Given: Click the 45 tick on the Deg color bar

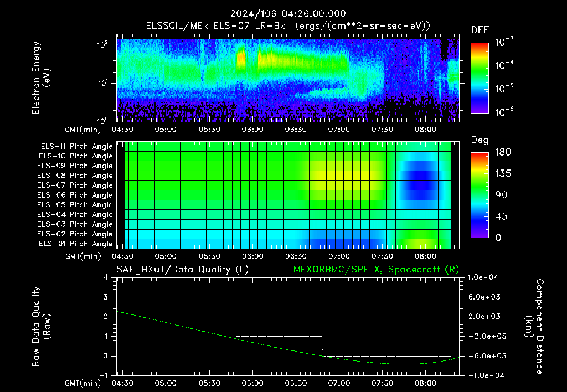Looking at the screenshot, I should 501,216.
